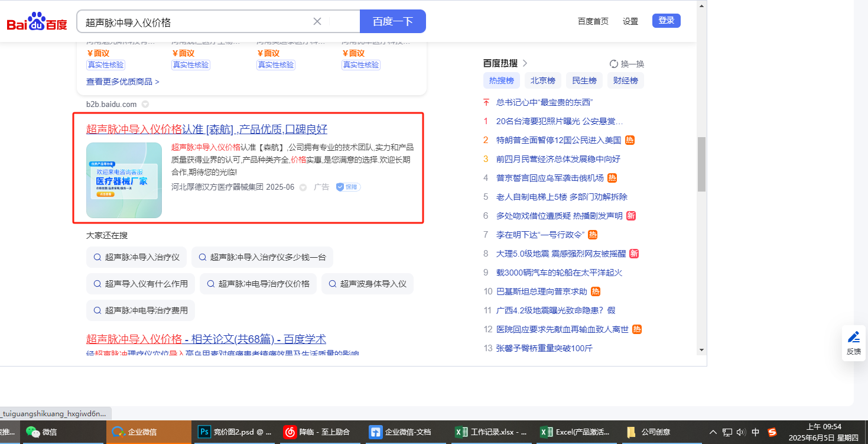Click the Sogou input method tray icon
This screenshot has width=868, height=444.
(x=772, y=432)
